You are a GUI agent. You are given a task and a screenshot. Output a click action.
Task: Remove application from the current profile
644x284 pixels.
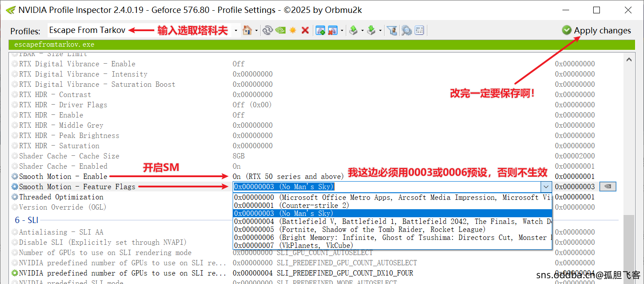coord(332,30)
